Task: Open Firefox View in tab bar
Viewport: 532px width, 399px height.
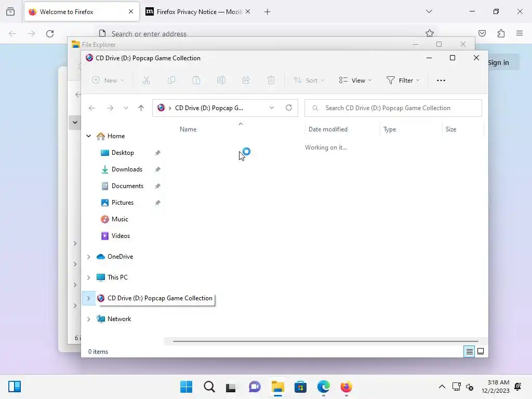Action: pyautogui.click(x=10, y=11)
